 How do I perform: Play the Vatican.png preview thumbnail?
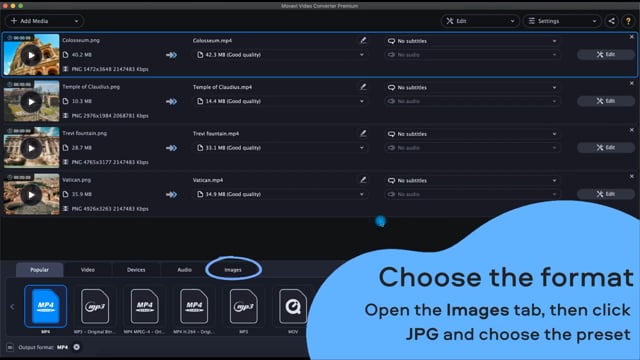[31, 195]
